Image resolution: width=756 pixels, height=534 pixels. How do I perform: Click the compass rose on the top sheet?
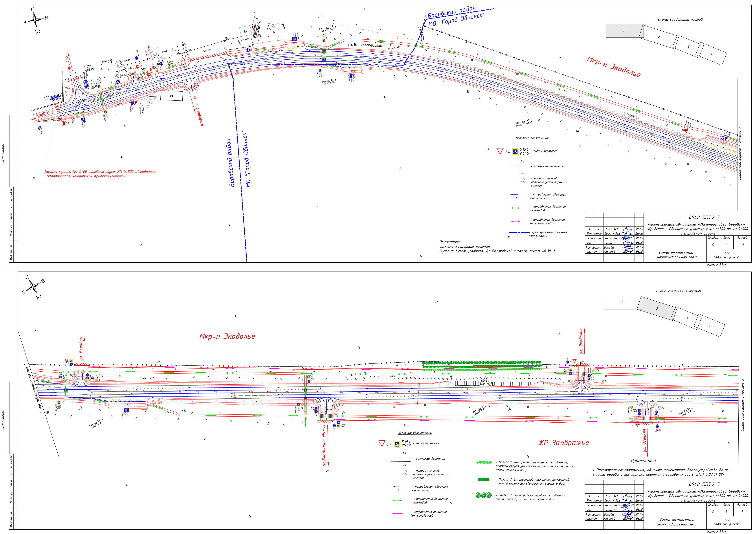coord(36,21)
